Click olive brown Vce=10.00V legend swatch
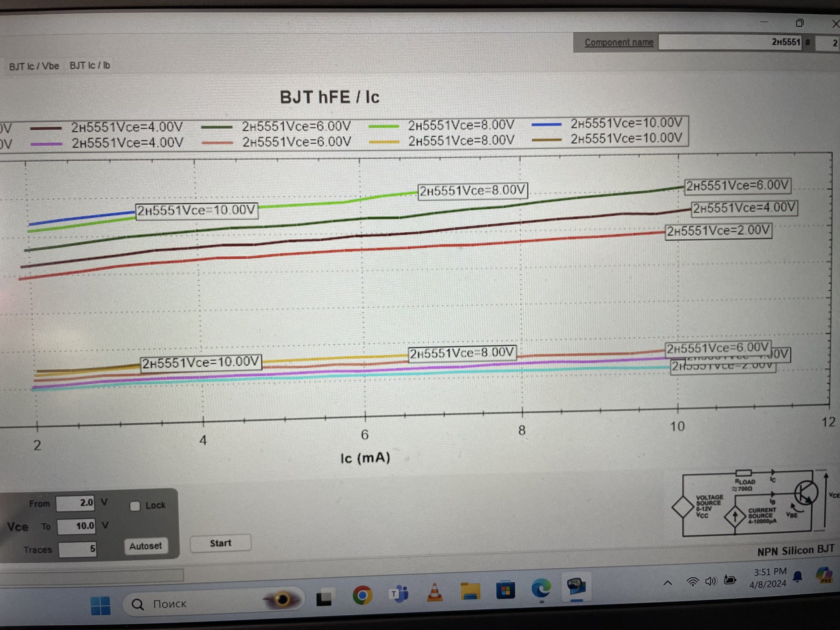Image resolution: width=840 pixels, height=630 pixels. pos(546,139)
